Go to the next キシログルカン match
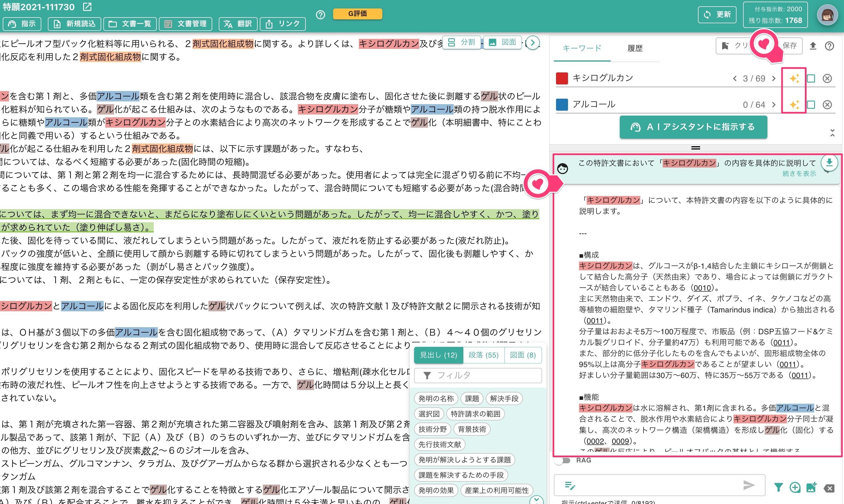Screen dimensions: 844x504 774,78
